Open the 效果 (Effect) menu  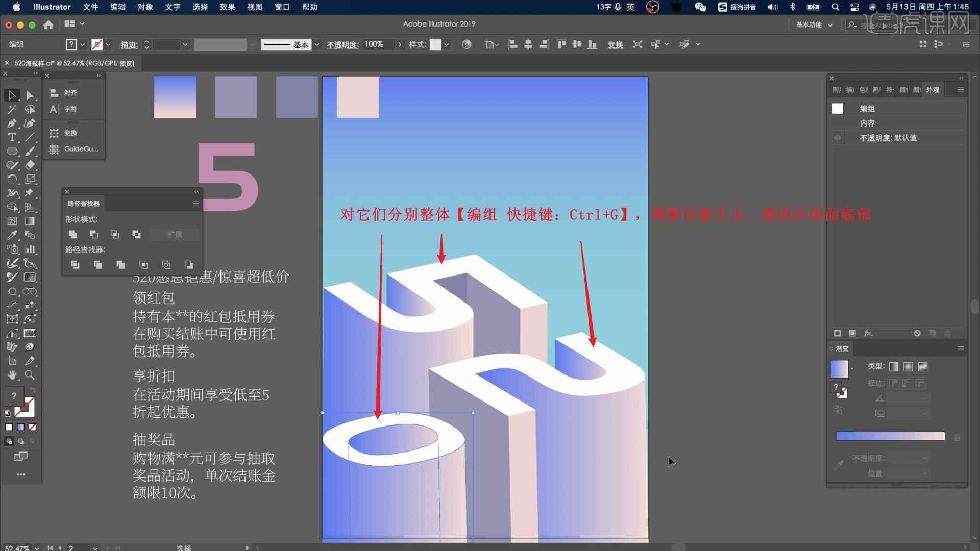tap(228, 7)
